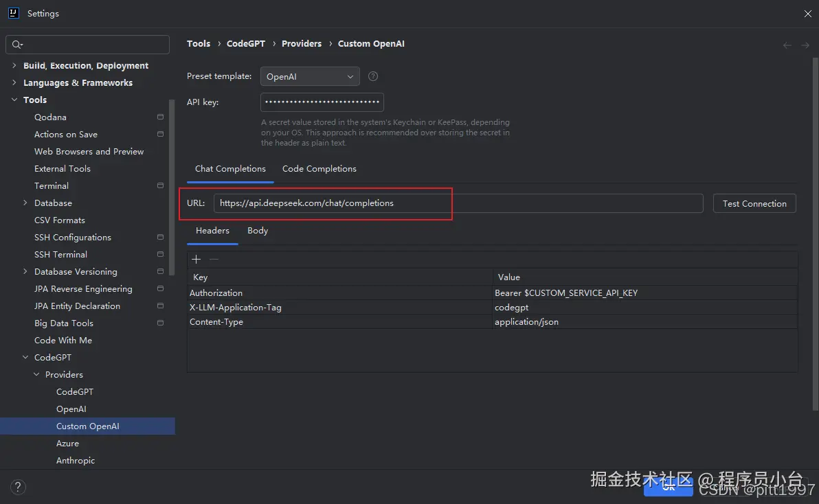Click the project-level icon beside Qodana
The height and width of the screenshot is (504, 819).
160,117
